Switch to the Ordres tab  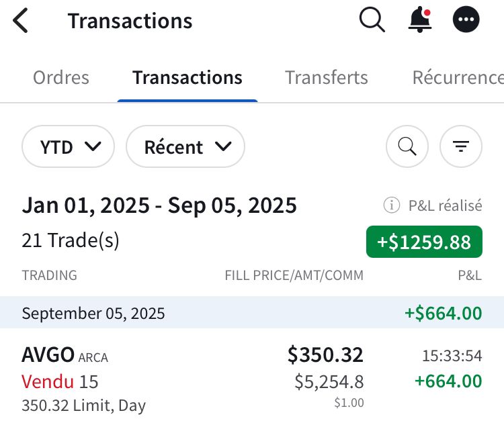pyautogui.click(x=61, y=77)
